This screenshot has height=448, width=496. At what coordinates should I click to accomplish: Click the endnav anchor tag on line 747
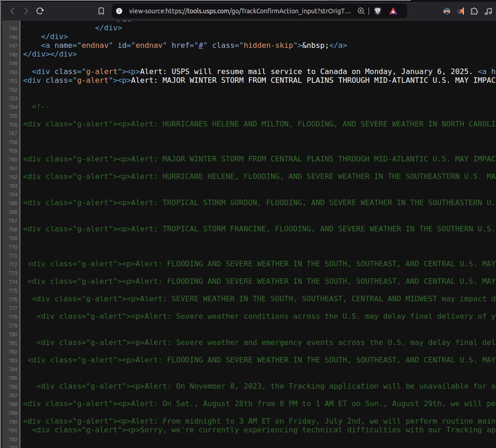[194, 46]
